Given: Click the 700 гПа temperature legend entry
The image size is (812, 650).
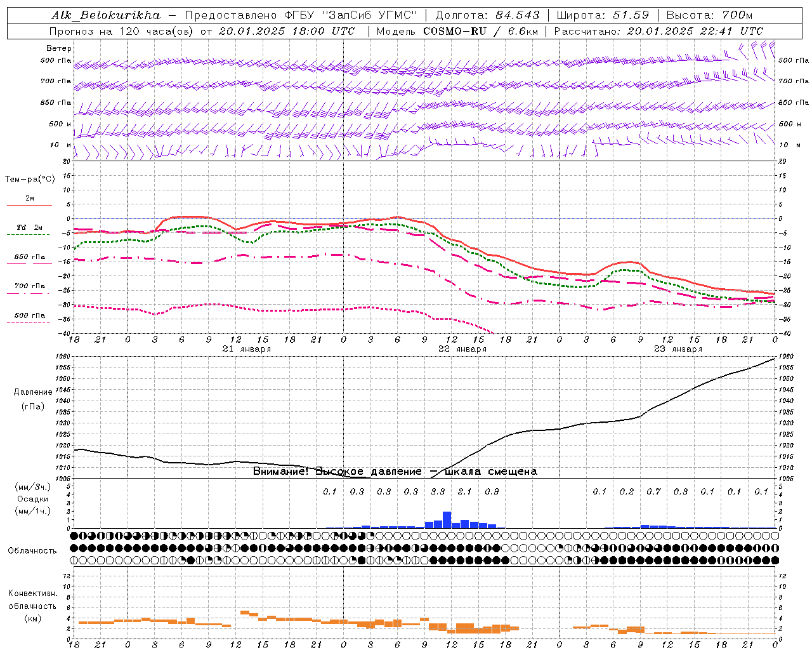Looking at the screenshot, I should pos(30,286).
